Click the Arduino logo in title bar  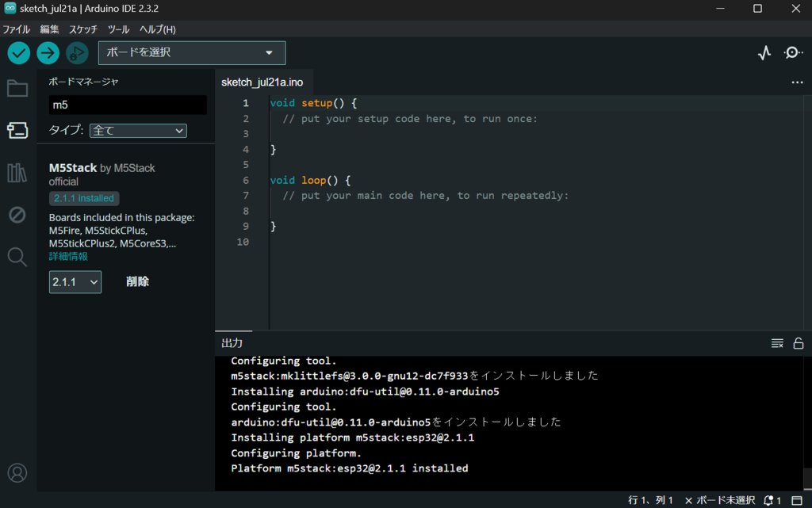click(x=10, y=8)
